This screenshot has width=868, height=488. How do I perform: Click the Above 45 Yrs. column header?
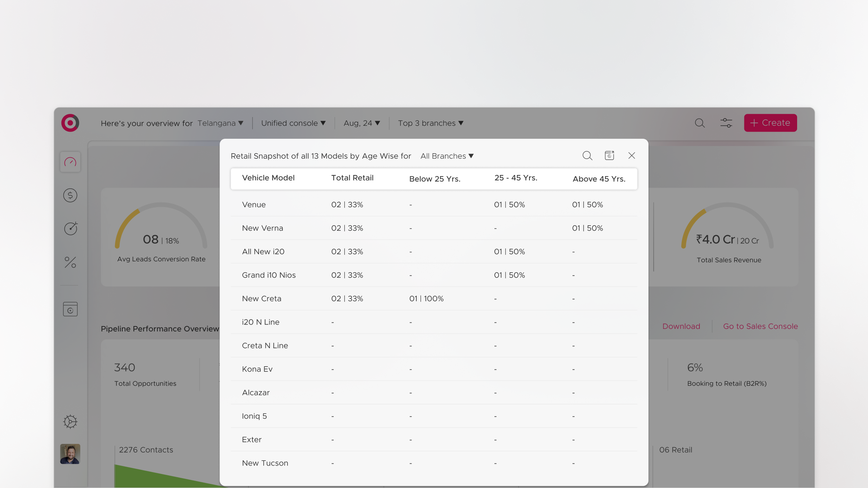pyautogui.click(x=599, y=179)
